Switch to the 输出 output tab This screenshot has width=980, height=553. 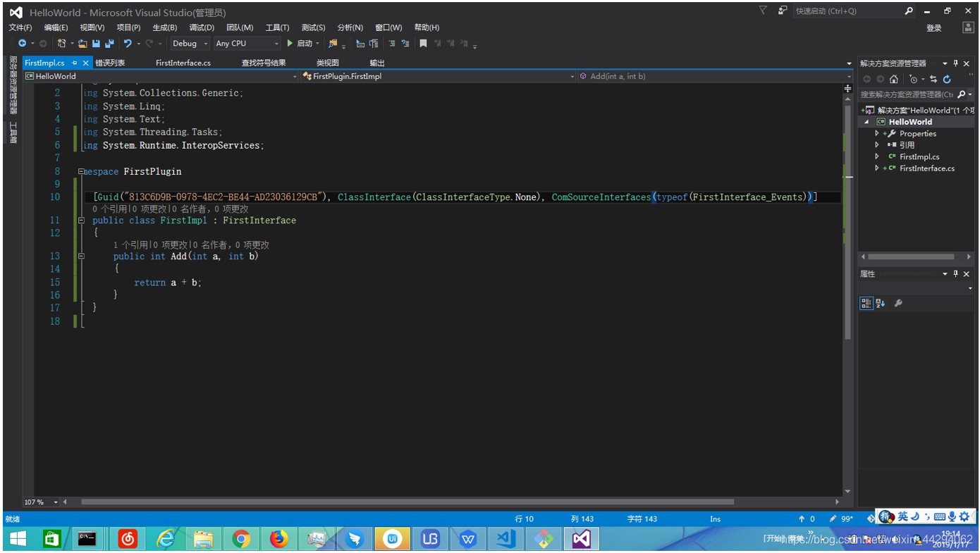pos(377,63)
